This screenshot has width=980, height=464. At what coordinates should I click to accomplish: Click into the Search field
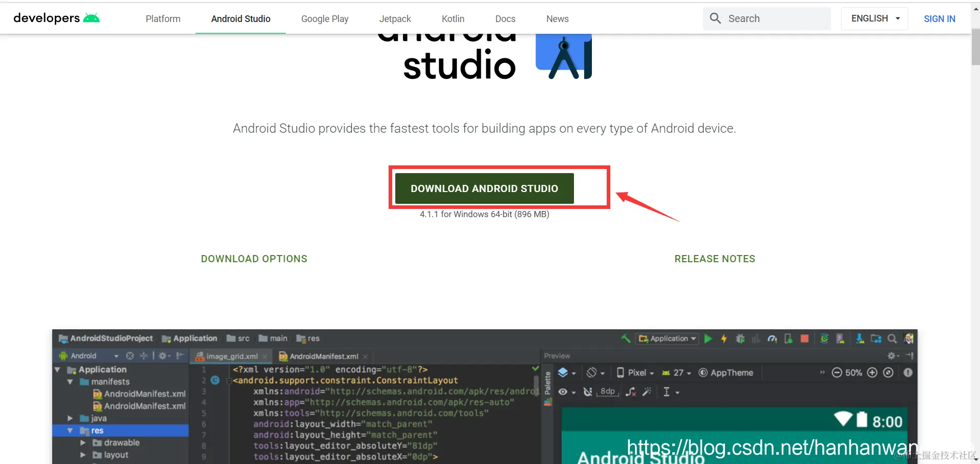[x=766, y=18]
